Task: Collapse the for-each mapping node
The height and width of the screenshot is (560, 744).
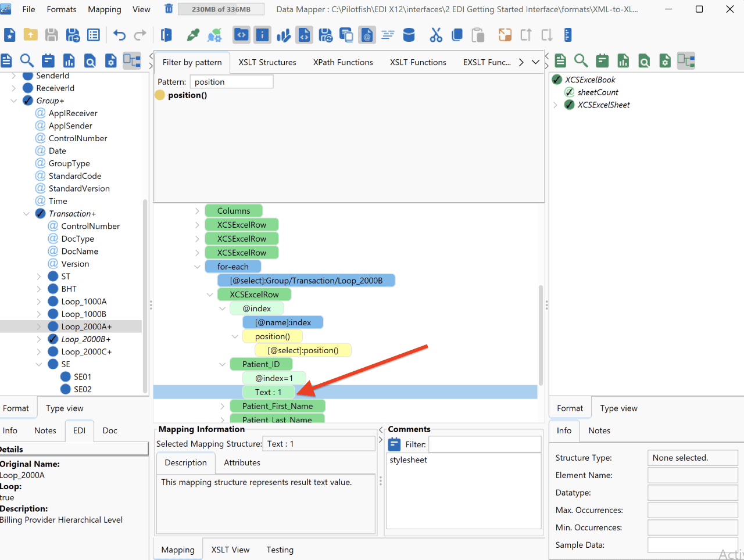Action: tap(198, 267)
